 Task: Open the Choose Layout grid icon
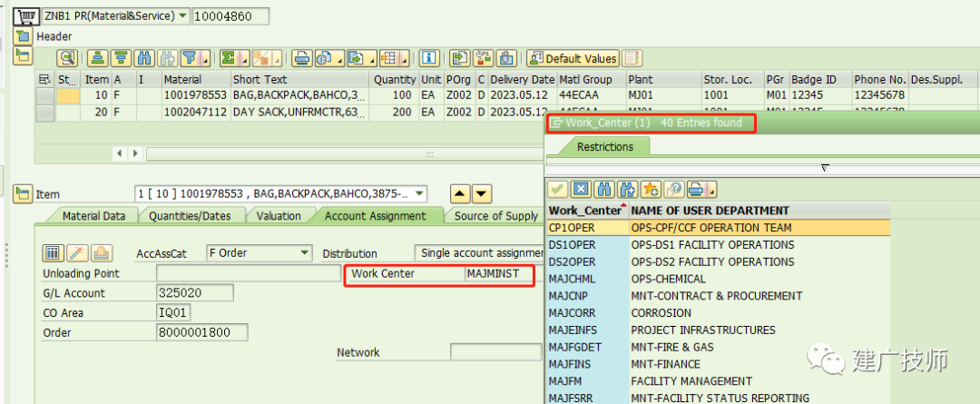[390, 58]
